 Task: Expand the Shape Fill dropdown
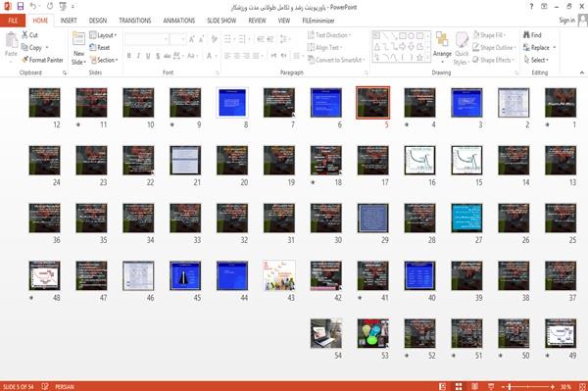point(489,35)
